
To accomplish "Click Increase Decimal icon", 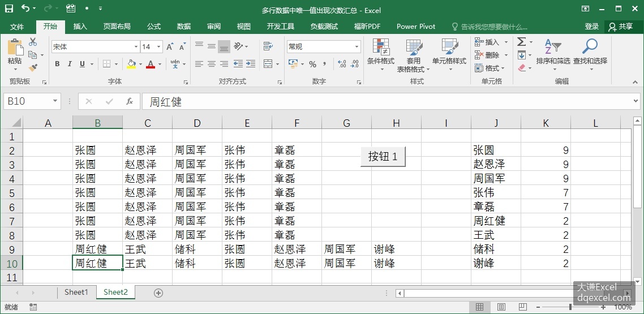I will coord(342,64).
